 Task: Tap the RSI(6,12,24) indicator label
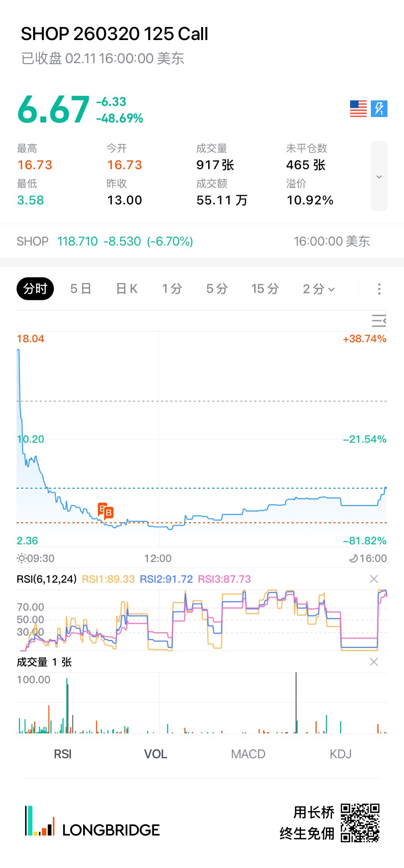point(47,579)
